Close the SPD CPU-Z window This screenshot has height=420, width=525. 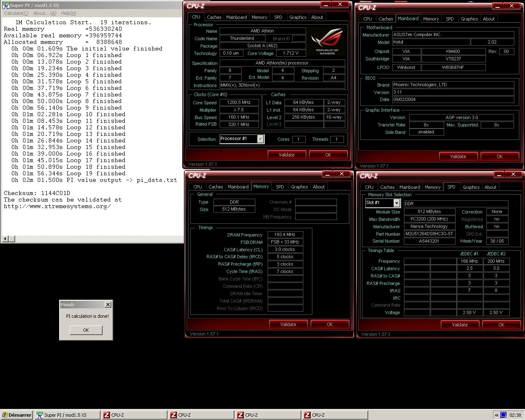point(513,174)
